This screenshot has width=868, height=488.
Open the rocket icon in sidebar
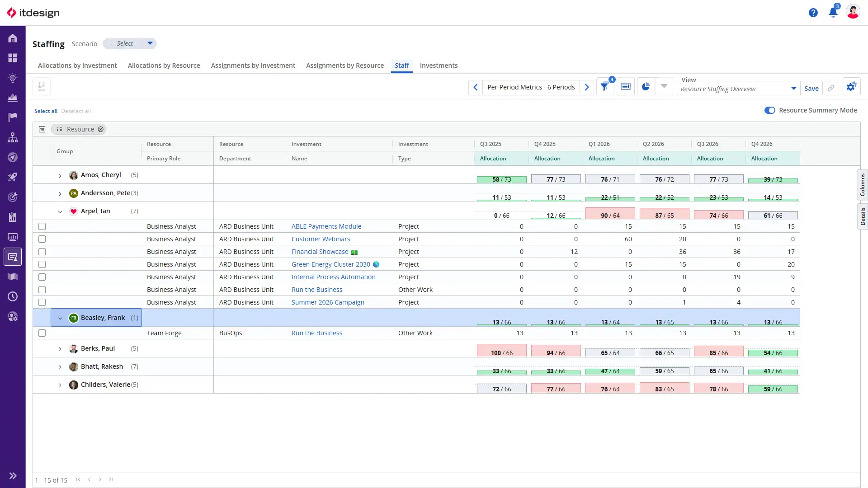13,177
